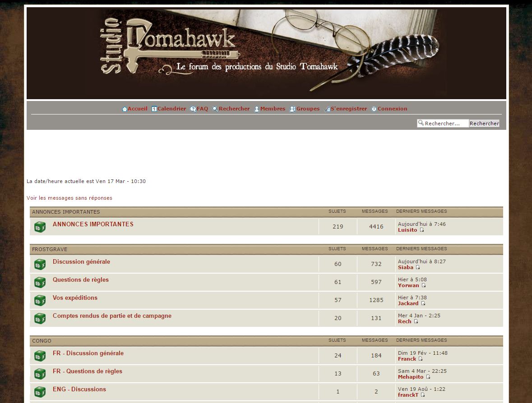Image resolution: width=532 pixels, height=403 pixels.
Task: Open user profile Yorwan
Action: coord(408,285)
